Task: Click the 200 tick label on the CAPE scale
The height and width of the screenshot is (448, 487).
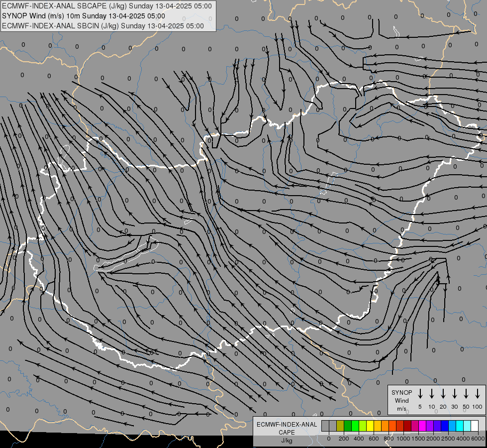Action: [x=344, y=439]
